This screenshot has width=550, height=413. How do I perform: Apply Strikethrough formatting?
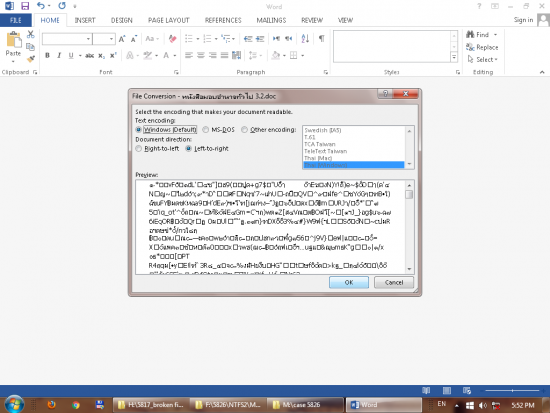[89, 55]
